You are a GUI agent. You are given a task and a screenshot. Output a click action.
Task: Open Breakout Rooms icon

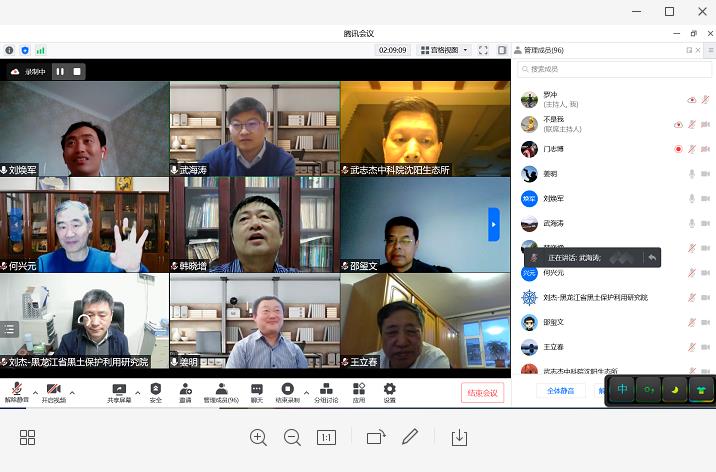tap(326, 389)
